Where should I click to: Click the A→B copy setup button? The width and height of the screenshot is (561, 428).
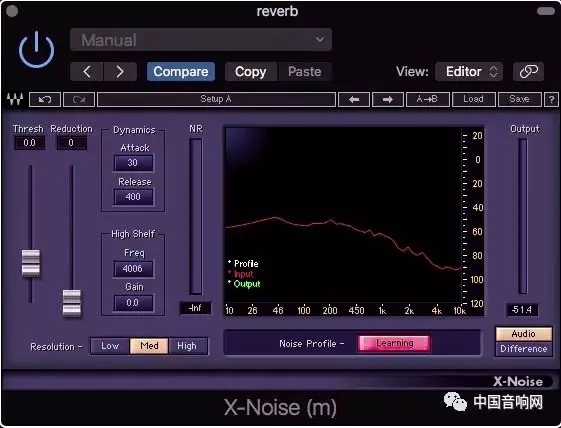[x=428, y=99]
